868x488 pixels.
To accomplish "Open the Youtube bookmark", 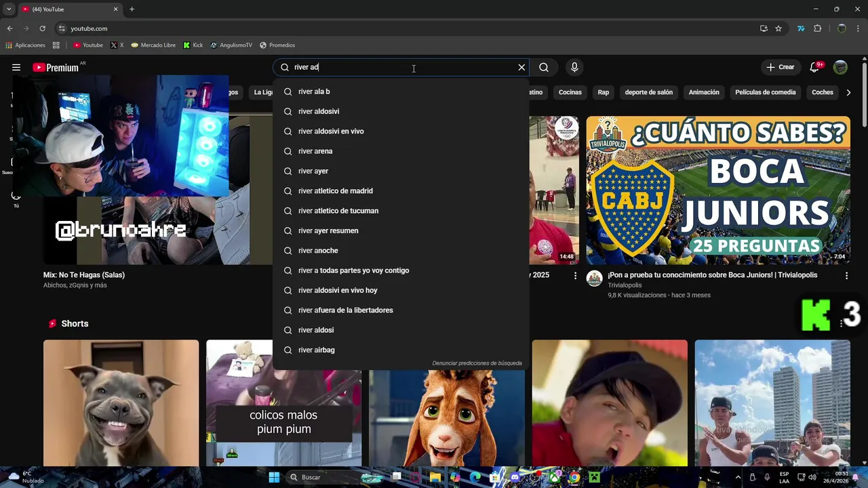I will click(88, 45).
